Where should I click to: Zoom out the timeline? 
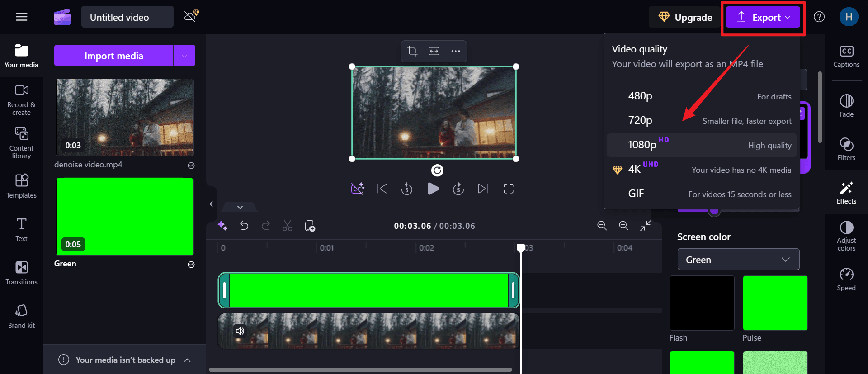coord(602,226)
